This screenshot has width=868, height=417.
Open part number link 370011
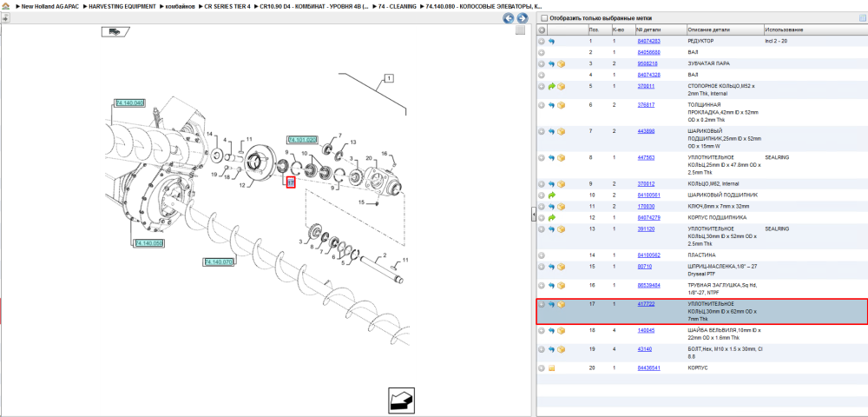tap(646, 86)
